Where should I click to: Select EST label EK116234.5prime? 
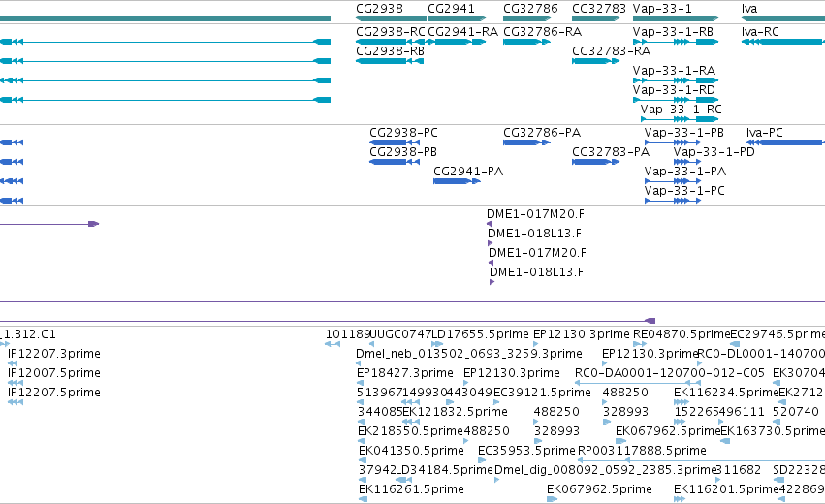(726, 393)
